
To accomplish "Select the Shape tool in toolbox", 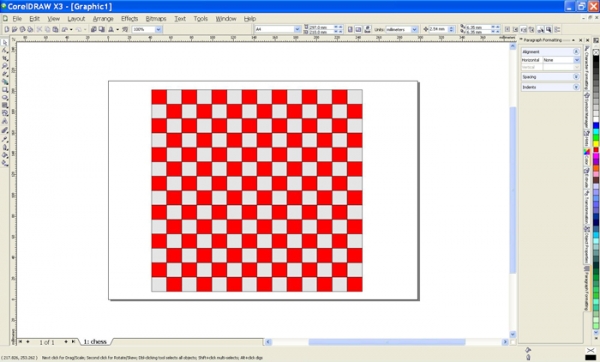I will point(5,50).
